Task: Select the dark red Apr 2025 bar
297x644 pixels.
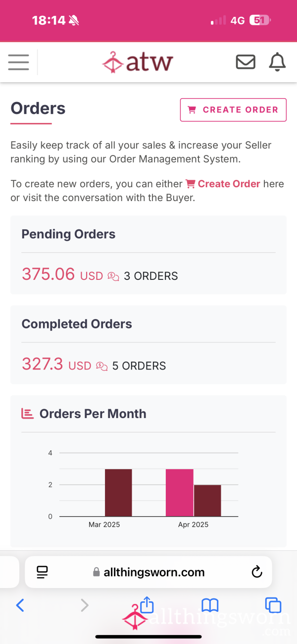Action: (x=207, y=501)
